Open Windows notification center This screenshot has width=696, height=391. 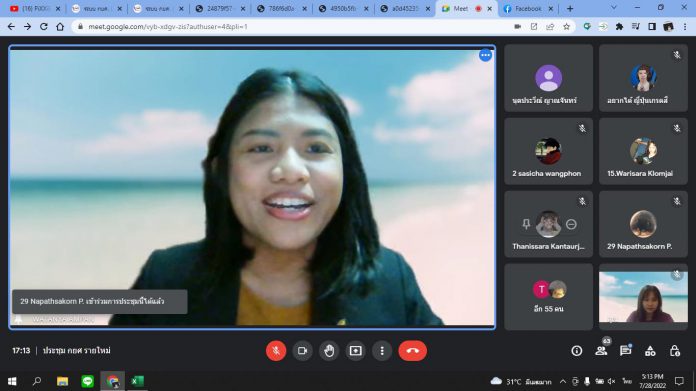tap(679, 381)
